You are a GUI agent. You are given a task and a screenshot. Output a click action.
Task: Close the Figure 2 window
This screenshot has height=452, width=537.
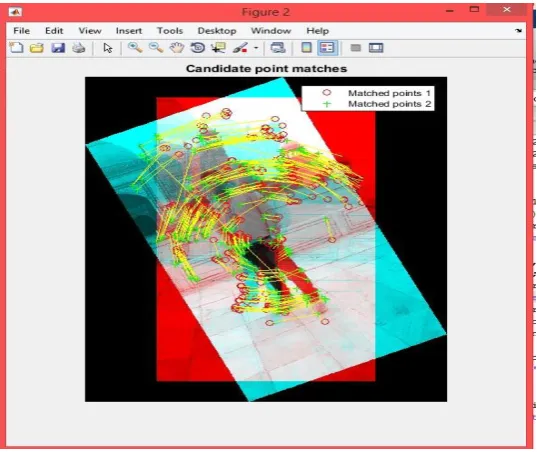point(507,10)
